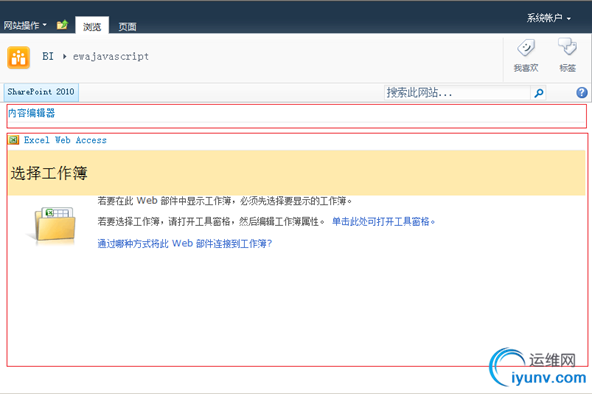
Task: Switch to the 页面 tab
Action: click(x=128, y=26)
